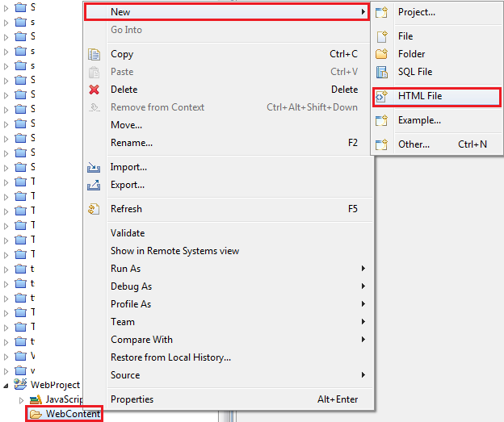Expand the JavaScript Resources node
This screenshot has height=422, width=504.
coord(21,400)
